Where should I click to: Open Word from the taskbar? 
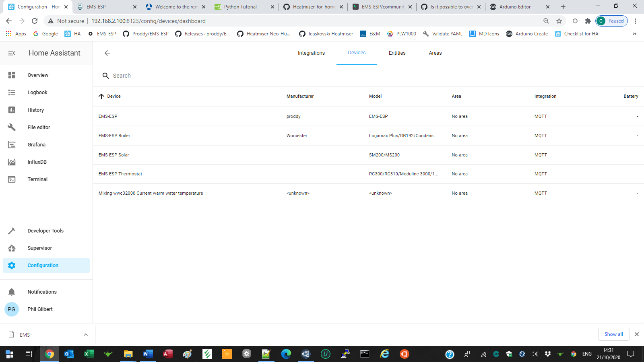coord(148,354)
